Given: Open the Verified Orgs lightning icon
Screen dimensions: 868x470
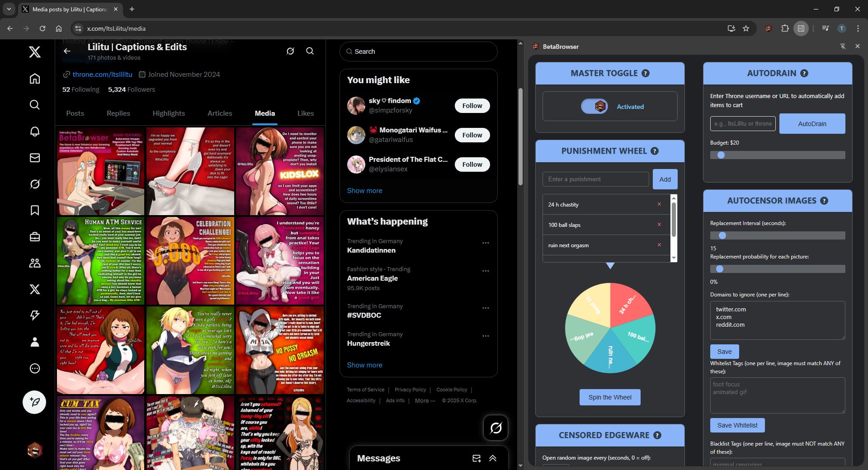Looking at the screenshot, I should coord(35,315).
